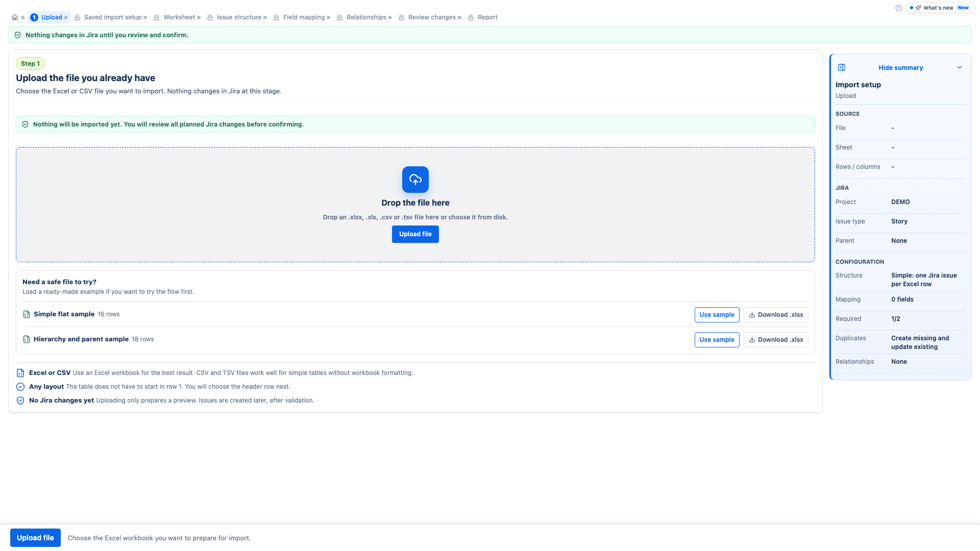Viewport: 980px width, 551px height.
Task: Click the 'Simple: one Jira issue per Excel row' value
Action: tap(924, 280)
